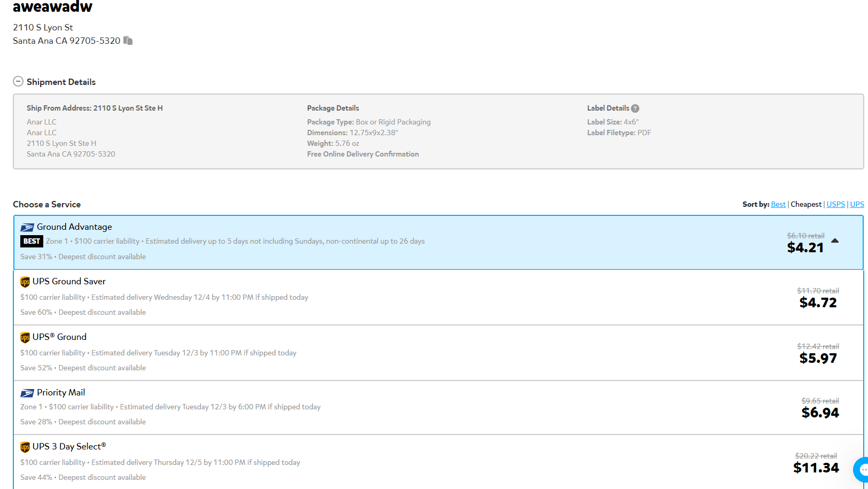Screen dimensions: 868x489
Task: Click USPS logo beside Priority Mail
Action: [27, 393]
